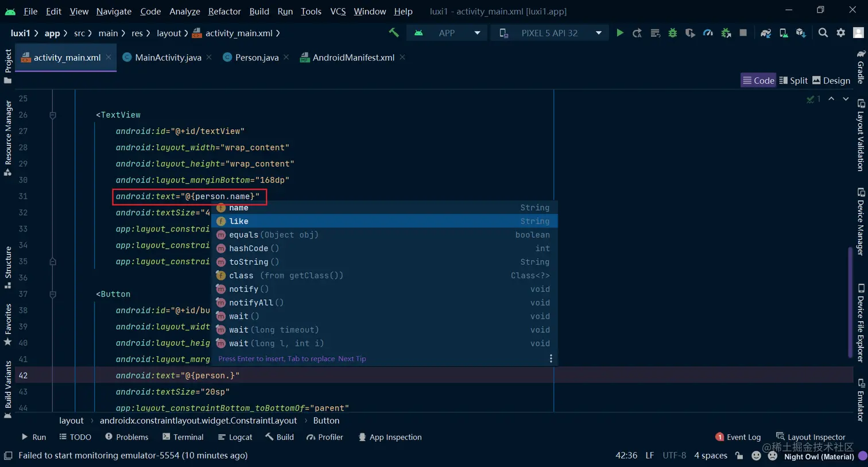The height and width of the screenshot is (467, 868).
Task: Run the app with the green play button
Action: [x=620, y=33]
